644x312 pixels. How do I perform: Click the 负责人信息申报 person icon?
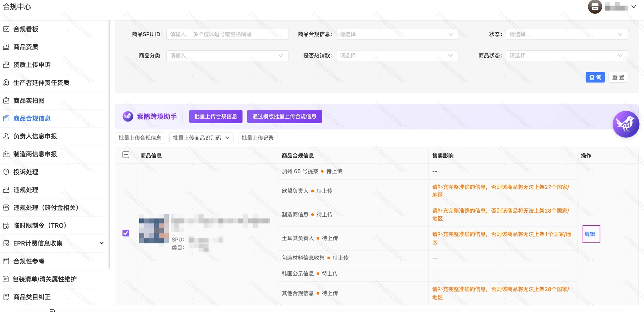click(x=6, y=136)
